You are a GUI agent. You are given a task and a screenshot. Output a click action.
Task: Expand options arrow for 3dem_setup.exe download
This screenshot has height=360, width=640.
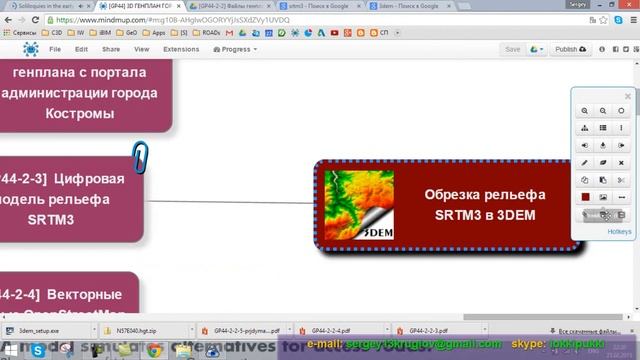click(94, 330)
